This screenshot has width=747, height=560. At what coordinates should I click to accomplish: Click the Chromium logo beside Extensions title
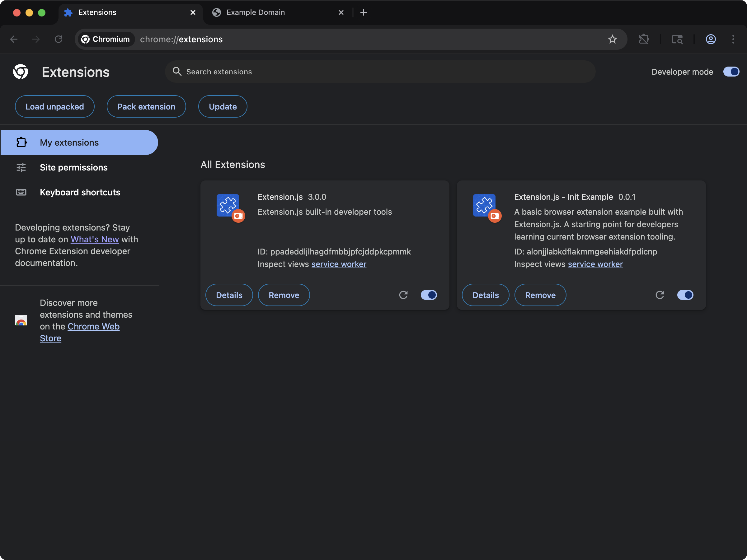point(21,72)
